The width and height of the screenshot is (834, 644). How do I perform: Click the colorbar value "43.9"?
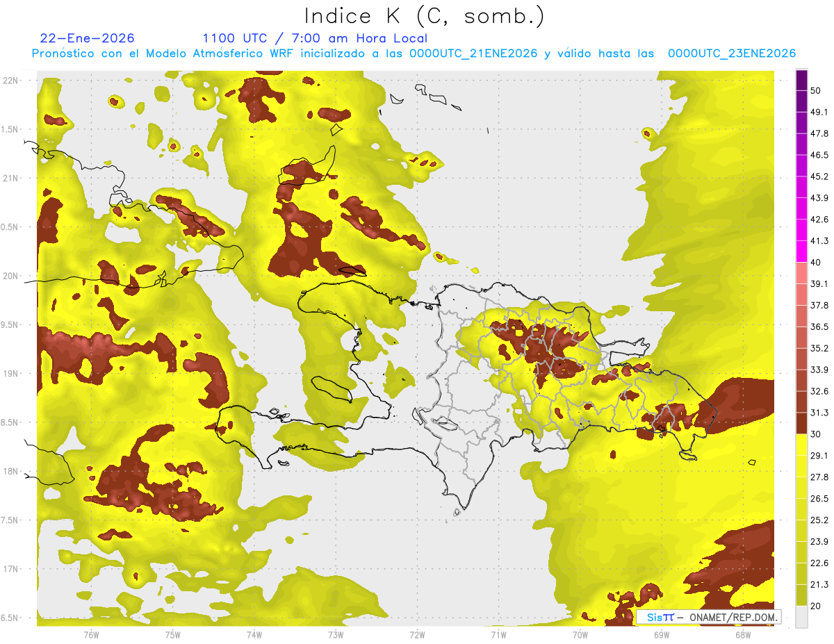point(819,198)
